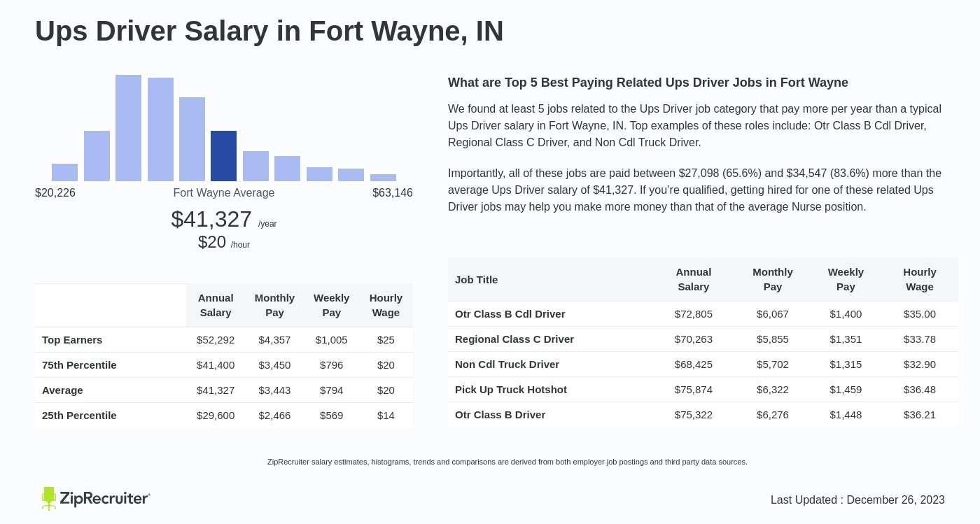
Task: Click the '$75,874' annual salary cell
Action: (694, 389)
